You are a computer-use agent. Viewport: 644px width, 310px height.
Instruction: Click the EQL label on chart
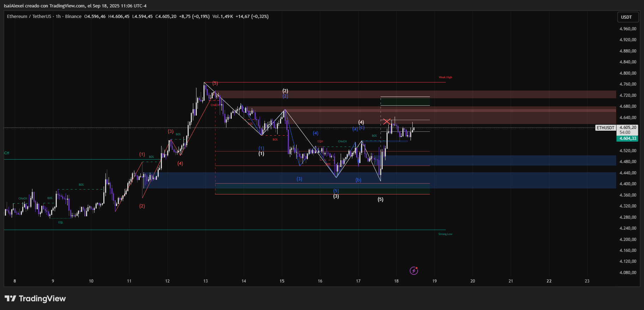tap(61, 222)
